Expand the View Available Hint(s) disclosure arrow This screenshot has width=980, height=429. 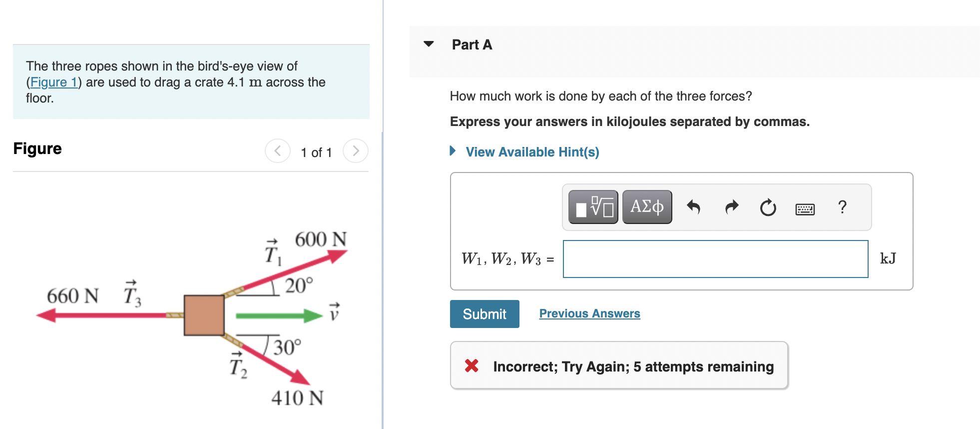coord(454,151)
